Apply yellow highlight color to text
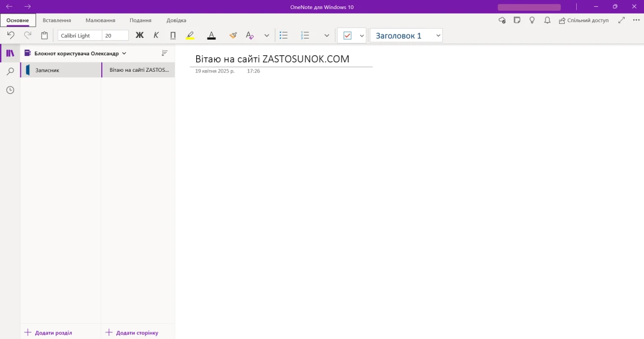Screen dimensions: 644x339 (x=190, y=35)
